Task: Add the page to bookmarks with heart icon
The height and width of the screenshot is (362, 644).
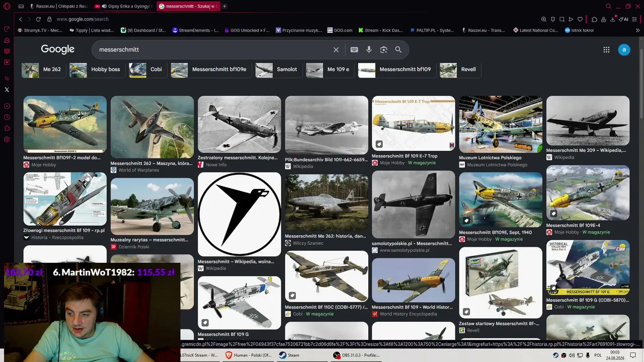Action: point(580,19)
